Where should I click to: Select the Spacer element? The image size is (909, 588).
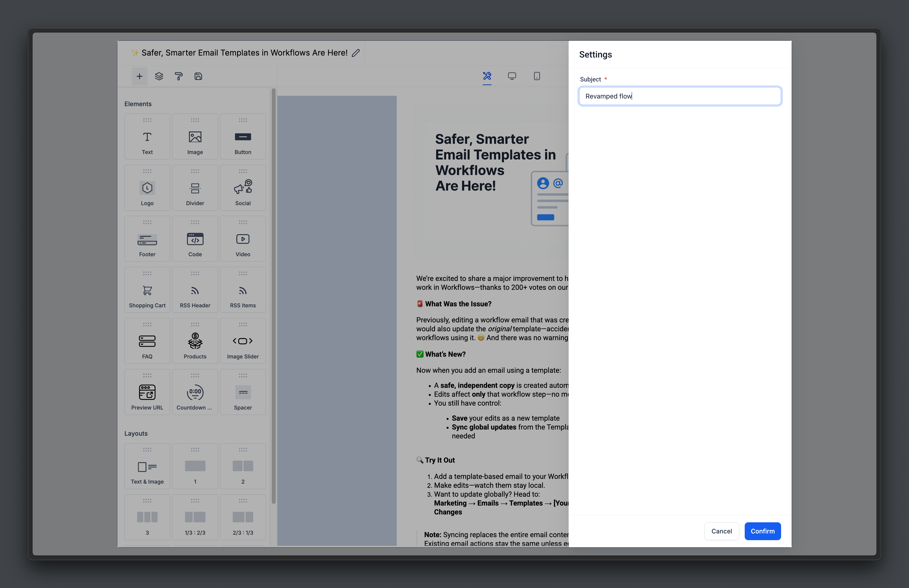click(x=243, y=392)
